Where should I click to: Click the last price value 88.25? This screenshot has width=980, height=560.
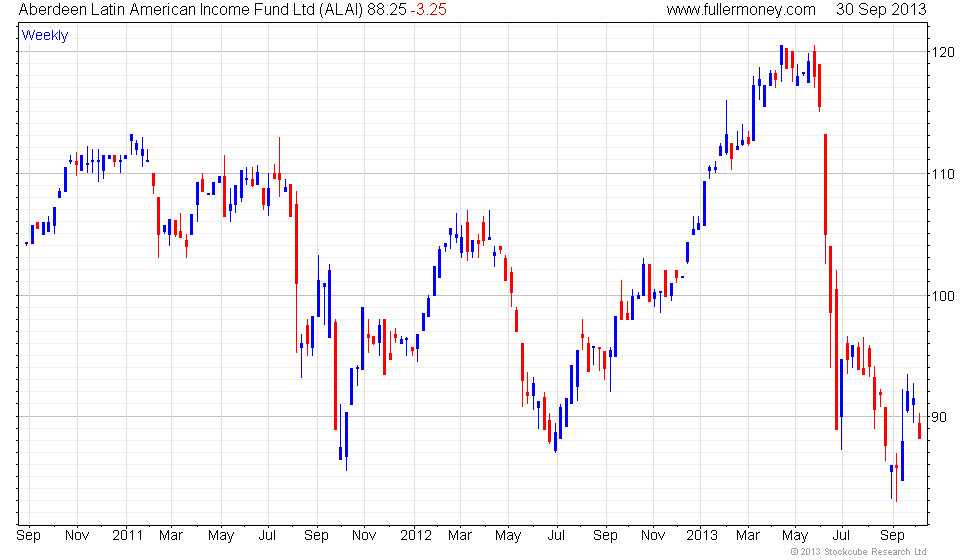coord(387,9)
